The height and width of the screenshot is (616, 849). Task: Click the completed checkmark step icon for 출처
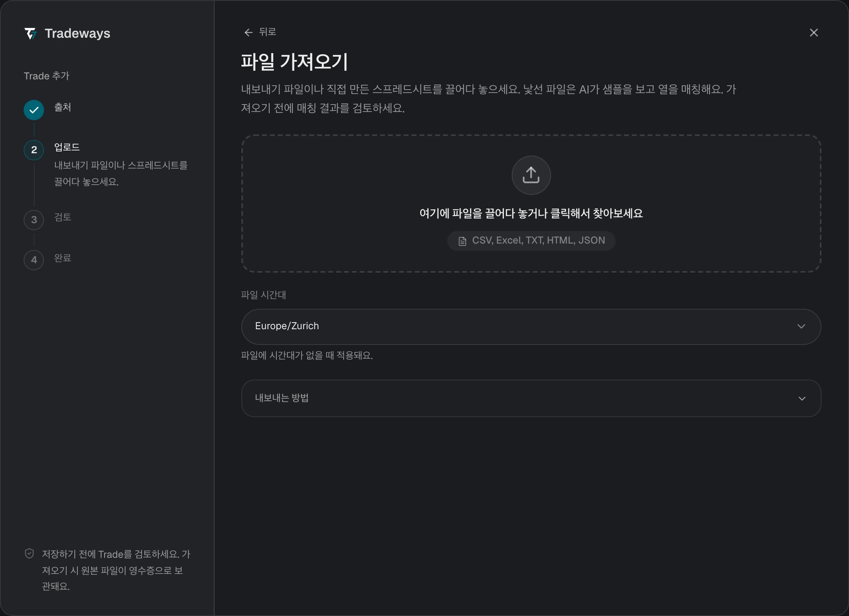(x=34, y=110)
